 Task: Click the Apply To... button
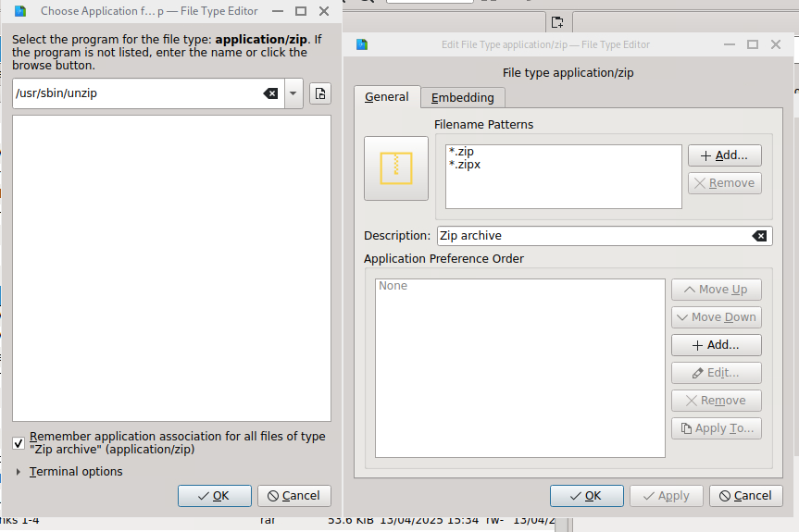[x=717, y=428]
